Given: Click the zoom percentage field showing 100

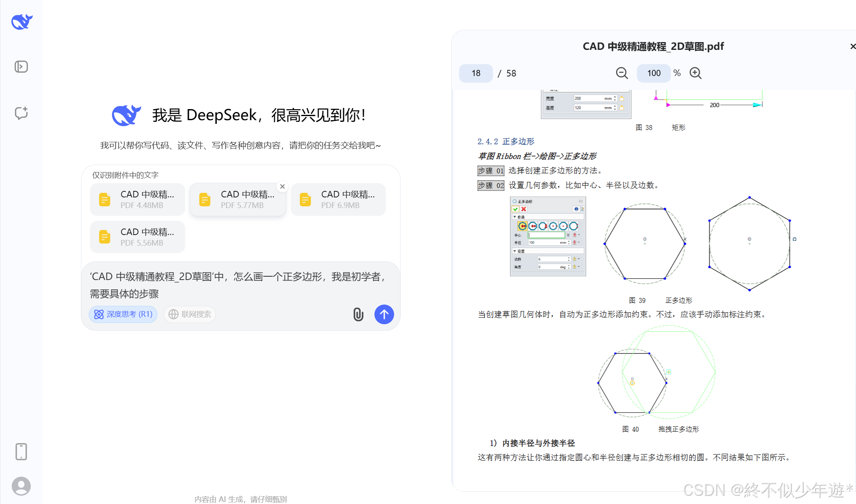Looking at the screenshot, I should 653,73.
